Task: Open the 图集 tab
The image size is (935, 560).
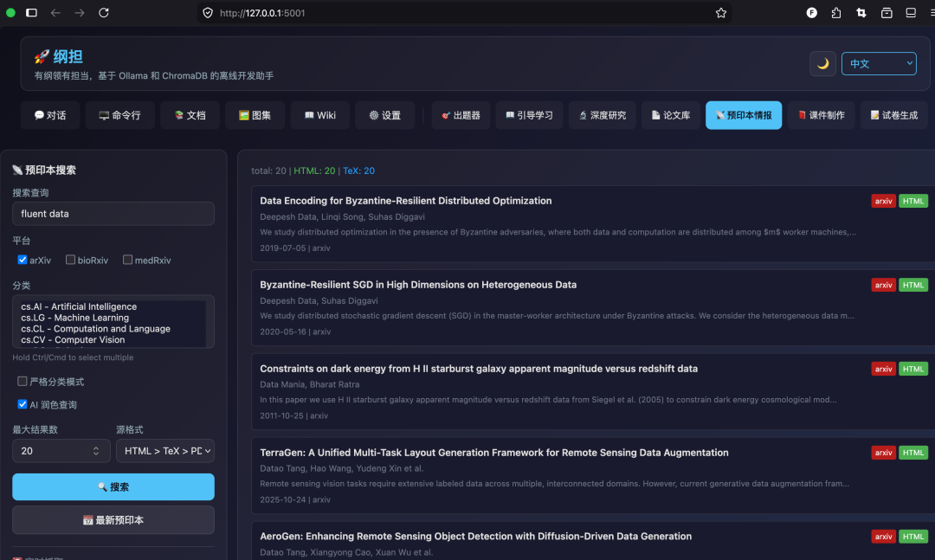Action: (255, 115)
